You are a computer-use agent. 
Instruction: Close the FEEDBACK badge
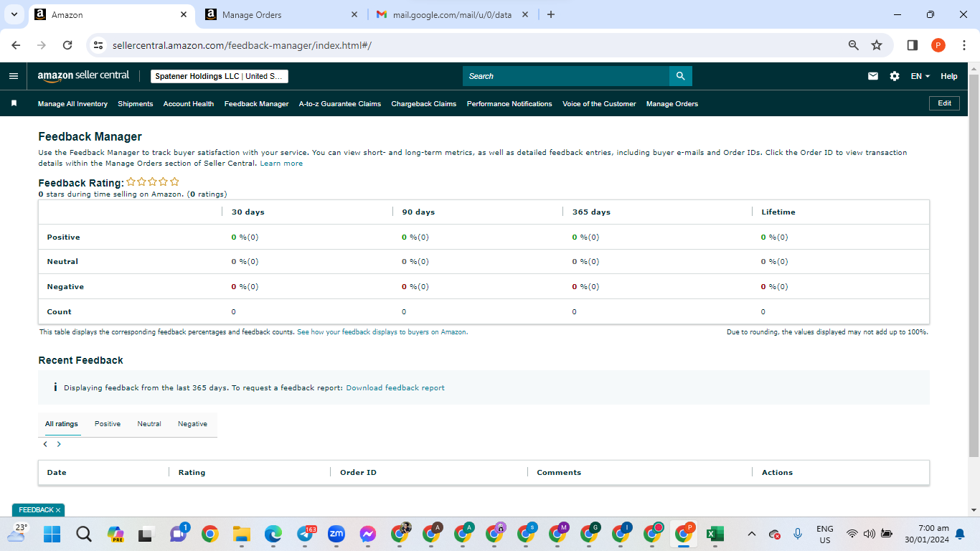(x=58, y=510)
